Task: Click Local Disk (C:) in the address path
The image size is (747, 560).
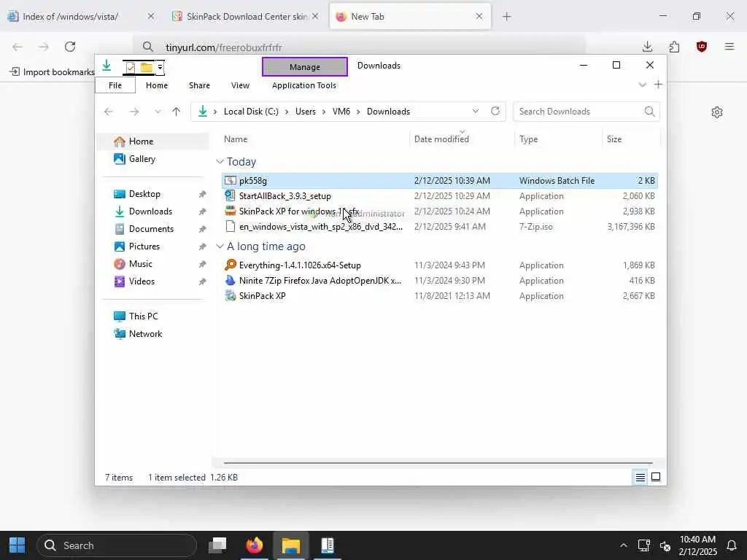Action: point(251,112)
